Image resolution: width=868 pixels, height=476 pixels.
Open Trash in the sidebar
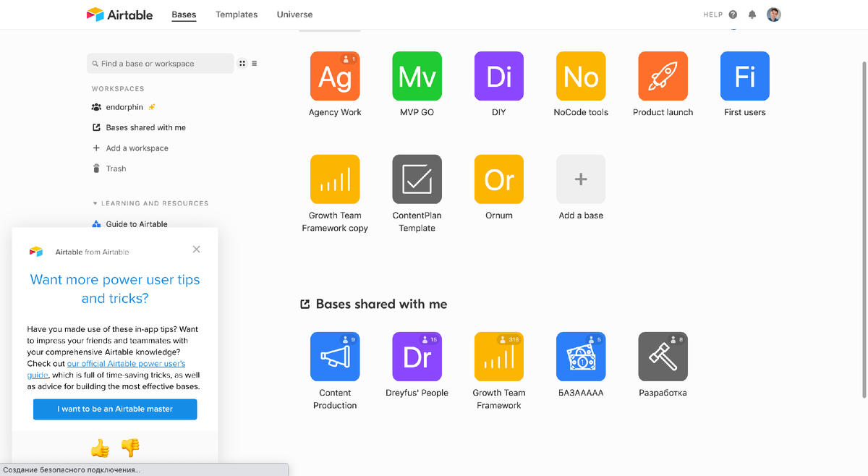point(109,169)
